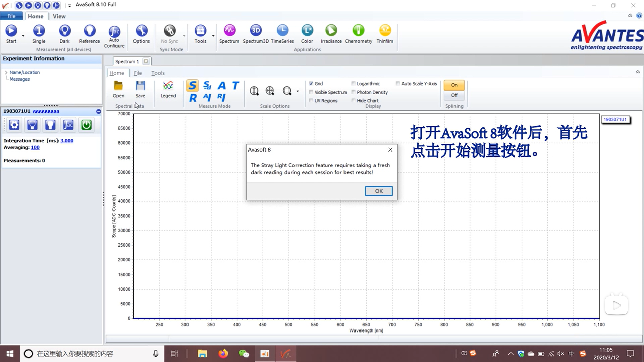Open settings for device 1903071U1

point(14,125)
